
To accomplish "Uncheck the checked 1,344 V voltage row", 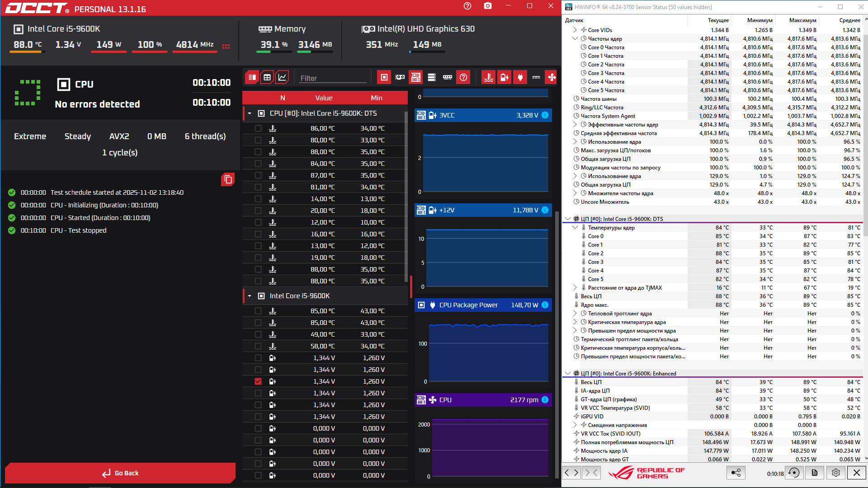I will tap(258, 381).
